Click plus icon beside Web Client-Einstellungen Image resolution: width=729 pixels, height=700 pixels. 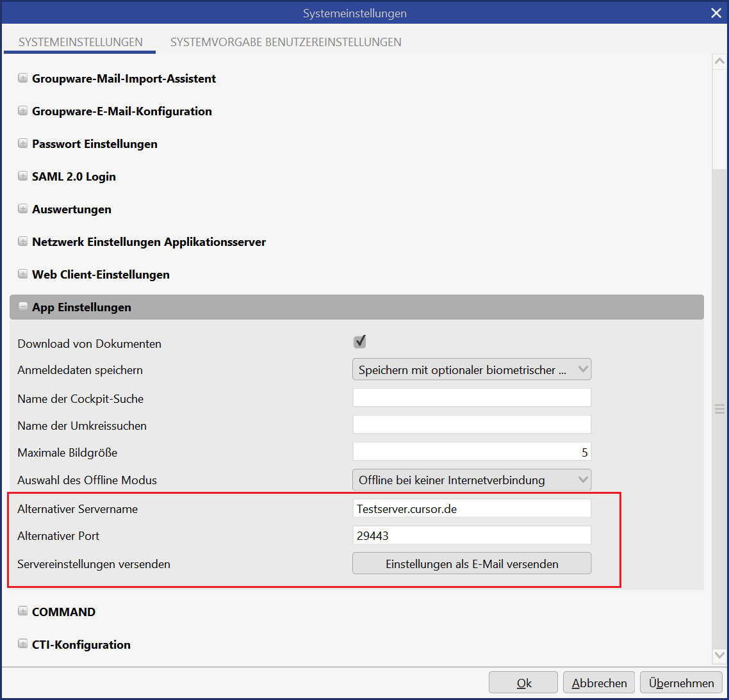(23, 275)
